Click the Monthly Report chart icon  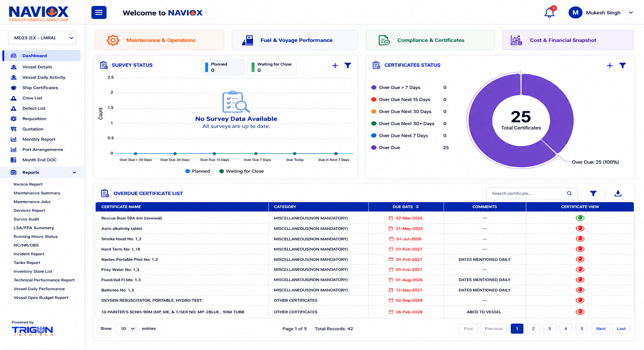pos(13,139)
